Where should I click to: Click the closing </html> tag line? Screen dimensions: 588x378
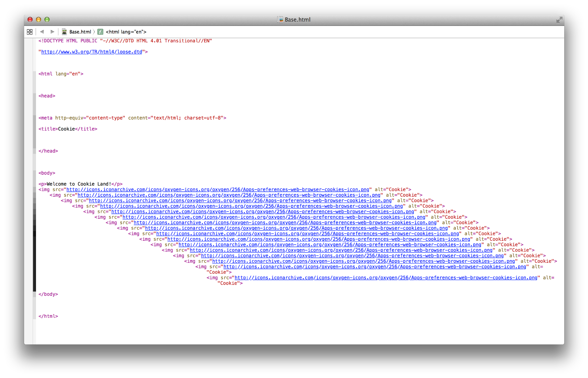[x=48, y=316]
